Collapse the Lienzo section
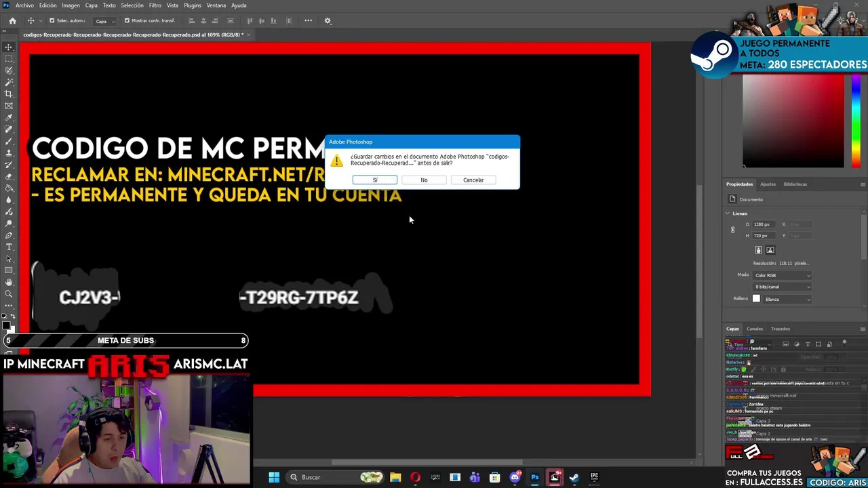This screenshot has width=868, height=488. [x=728, y=213]
